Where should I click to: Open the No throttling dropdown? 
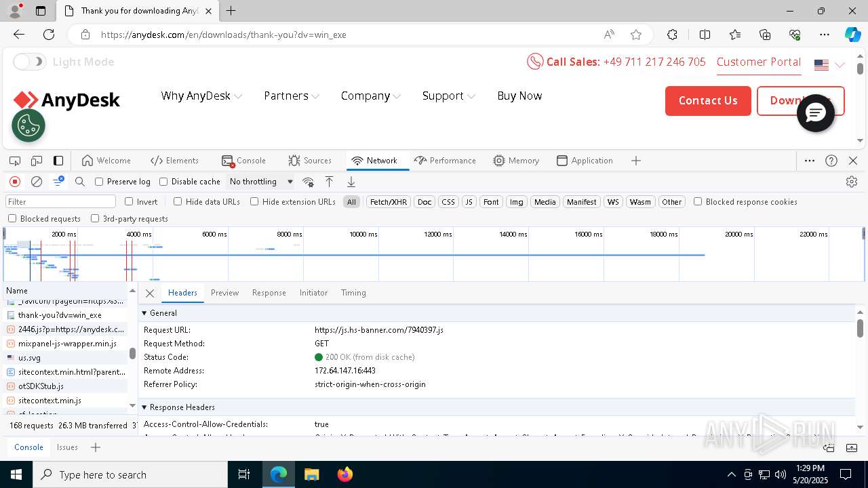pos(261,182)
